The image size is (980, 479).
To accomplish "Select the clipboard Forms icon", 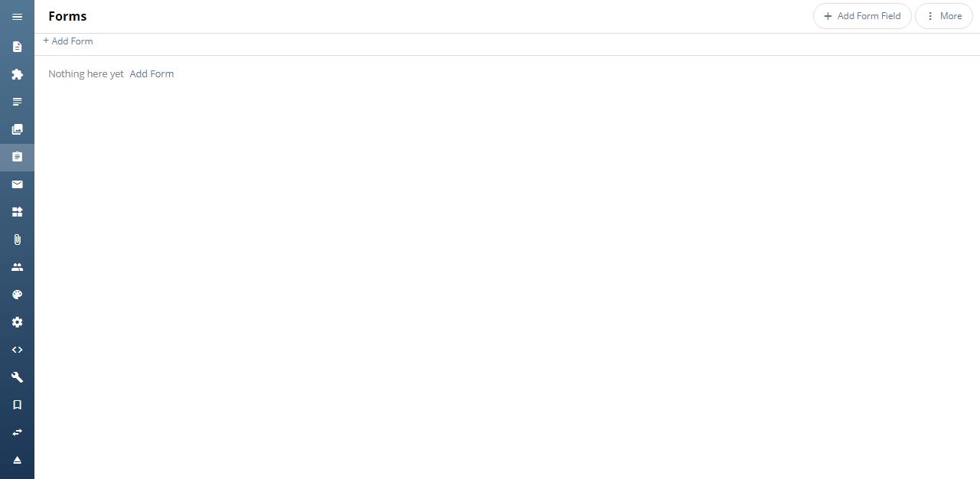I will tap(17, 157).
